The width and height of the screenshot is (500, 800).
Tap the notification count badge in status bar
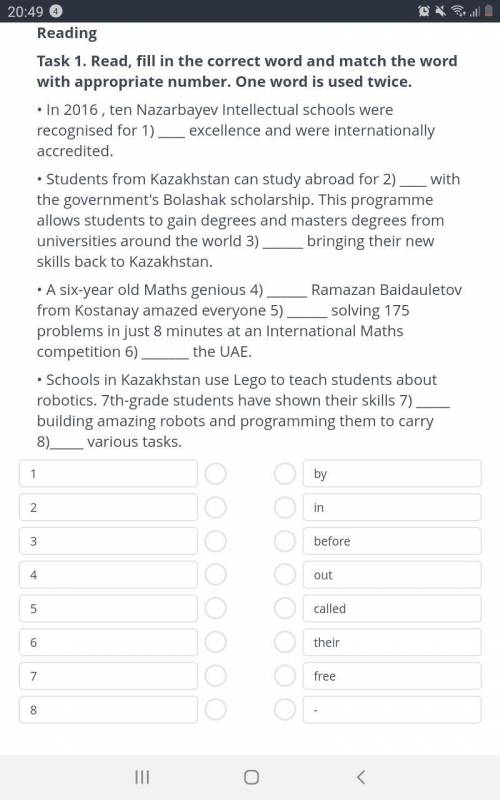56,11
